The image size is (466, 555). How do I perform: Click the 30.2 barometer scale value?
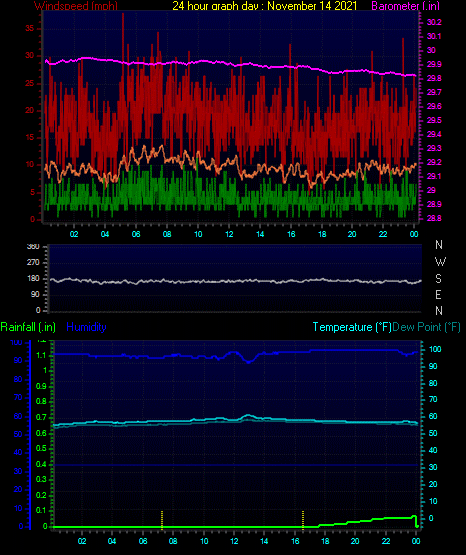[x=434, y=22]
